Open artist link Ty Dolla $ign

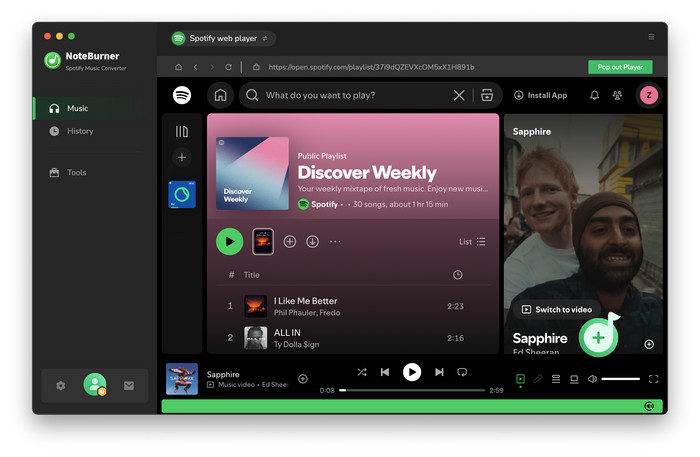[x=296, y=345]
